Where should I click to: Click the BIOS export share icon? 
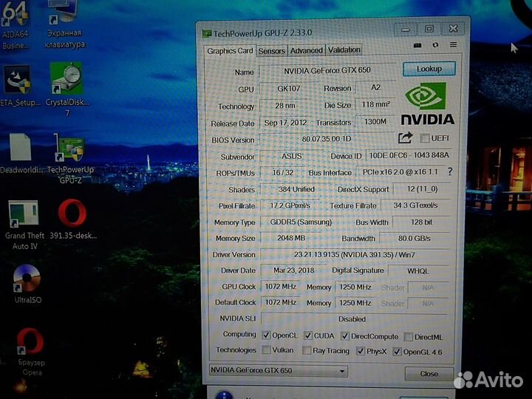405,137
